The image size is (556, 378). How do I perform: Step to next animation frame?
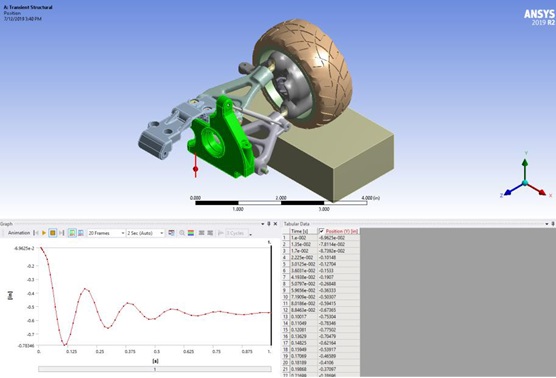pyautogui.click(x=61, y=233)
